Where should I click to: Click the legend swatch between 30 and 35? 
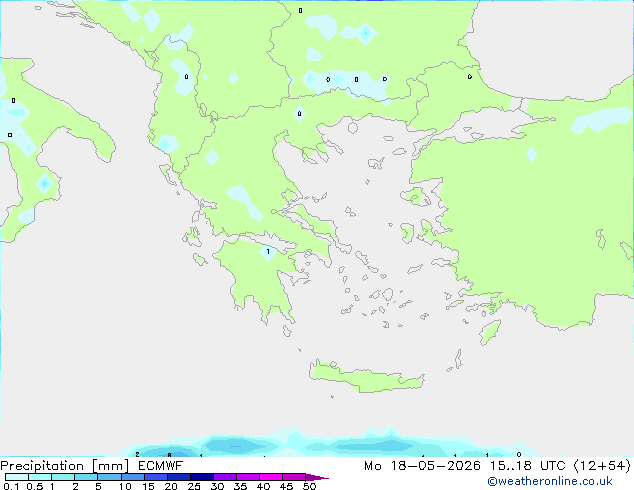click(x=224, y=477)
